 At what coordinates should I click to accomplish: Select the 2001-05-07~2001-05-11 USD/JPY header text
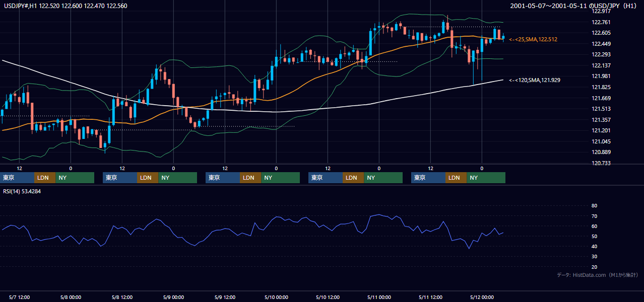click(574, 6)
